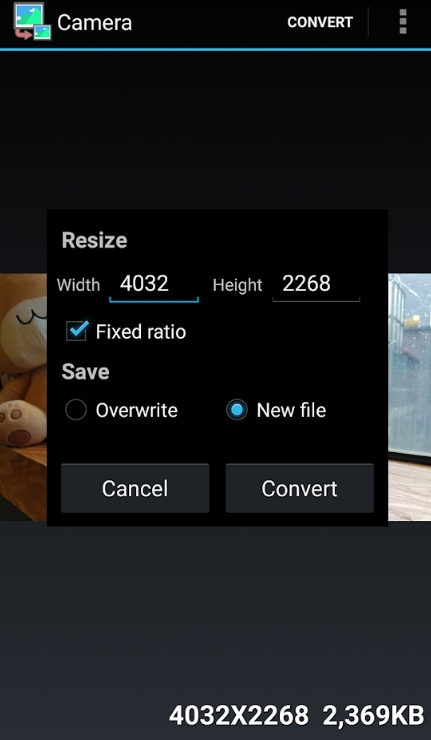
Task: Tap the image converter app icon
Action: pyautogui.click(x=32, y=22)
